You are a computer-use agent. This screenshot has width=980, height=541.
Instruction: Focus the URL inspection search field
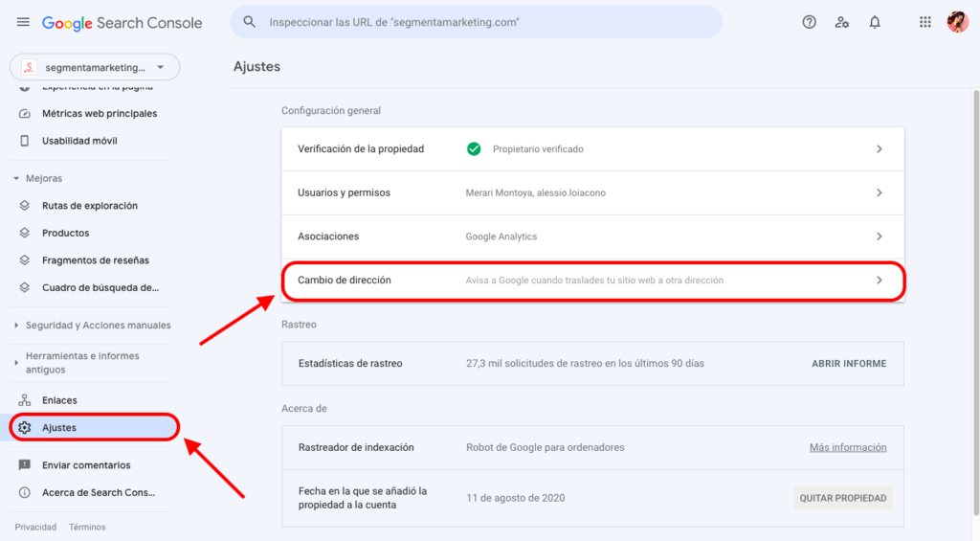(477, 22)
